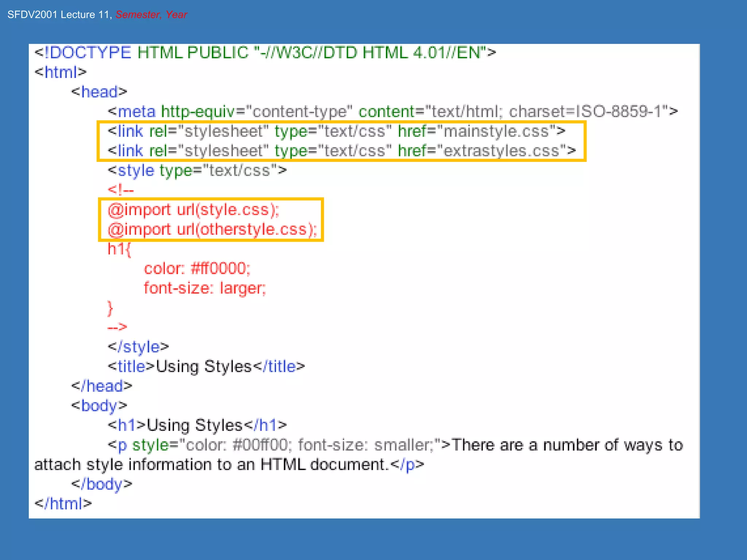
Task: Click the closing </html> tag
Action: [x=63, y=504]
